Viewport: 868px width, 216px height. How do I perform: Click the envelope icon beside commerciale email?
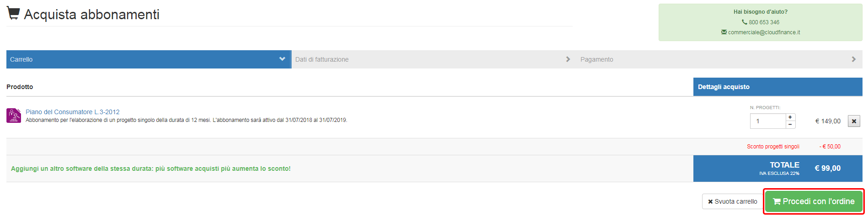(724, 32)
